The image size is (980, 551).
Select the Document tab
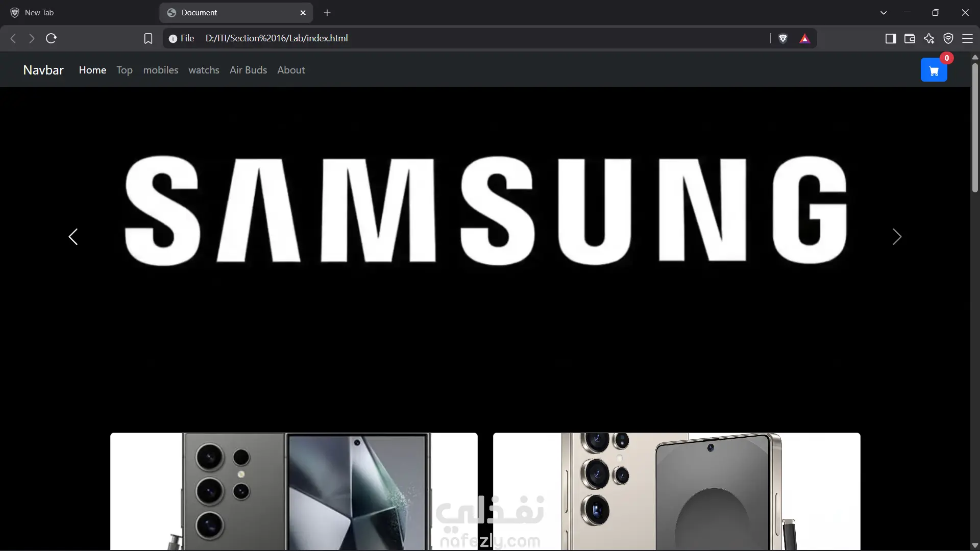point(236,13)
